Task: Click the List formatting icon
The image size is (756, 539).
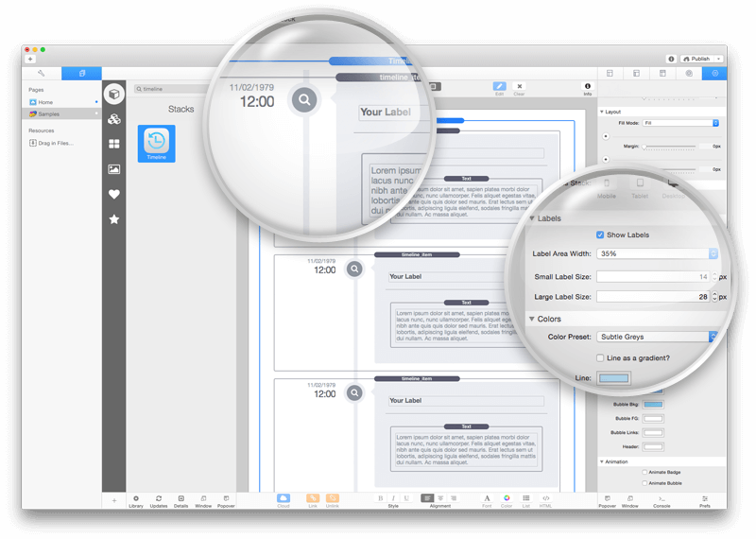Action: click(526, 498)
